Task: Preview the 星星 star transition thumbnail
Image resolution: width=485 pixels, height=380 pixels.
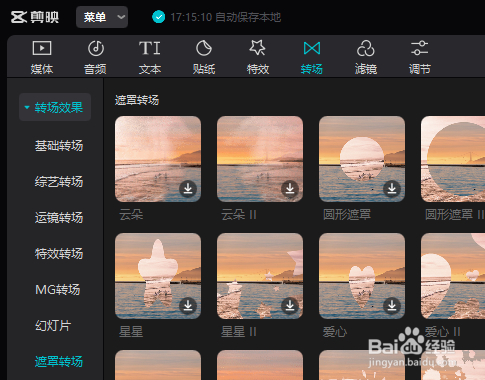Action: tap(158, 276)
